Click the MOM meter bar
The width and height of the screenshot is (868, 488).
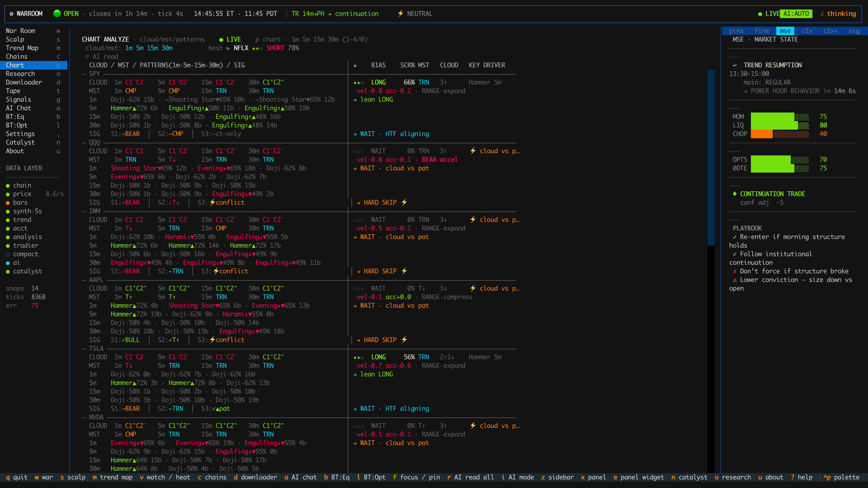click(780, 117)
